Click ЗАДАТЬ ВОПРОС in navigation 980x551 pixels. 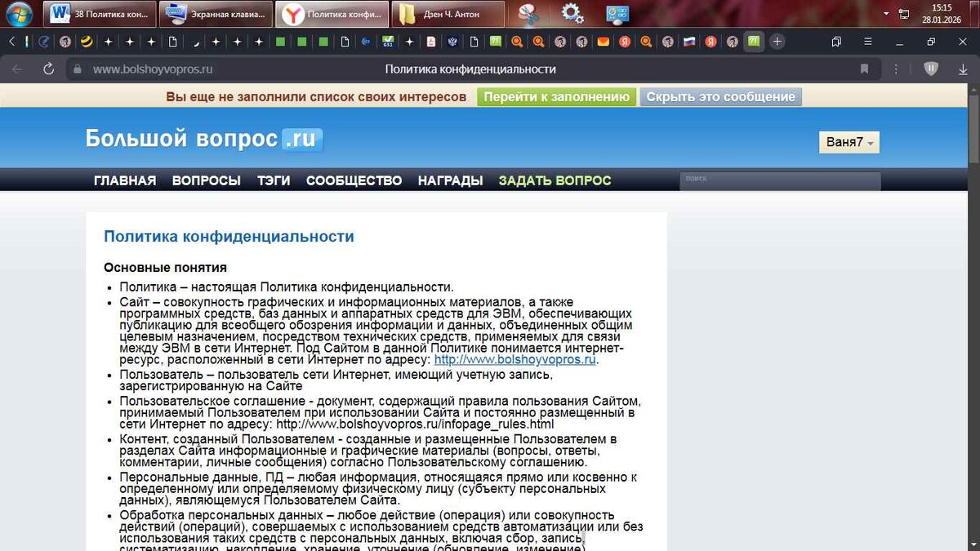pos(555,180)
